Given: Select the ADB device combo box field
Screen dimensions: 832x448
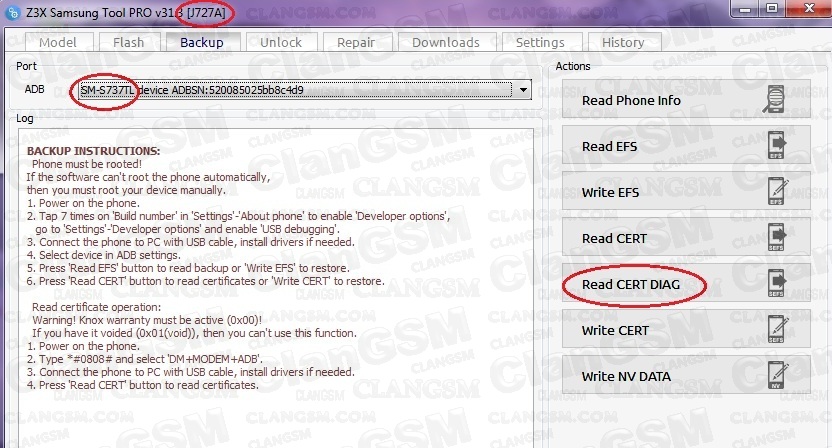Looking at the screenshot, I should tap(305, 90).
